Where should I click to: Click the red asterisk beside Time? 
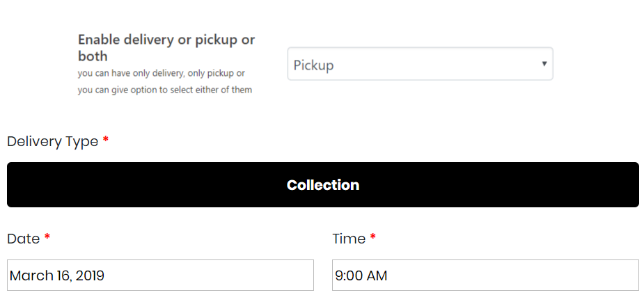(373, 239)
